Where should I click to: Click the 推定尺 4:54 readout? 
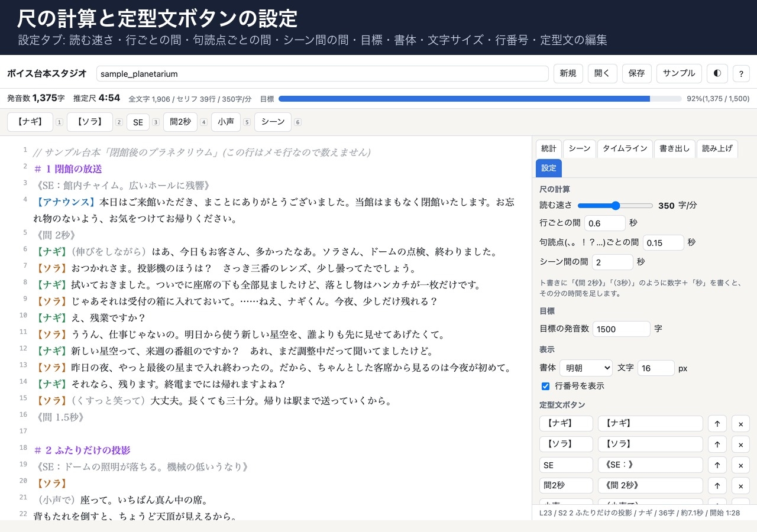click(x=97, y=98)
